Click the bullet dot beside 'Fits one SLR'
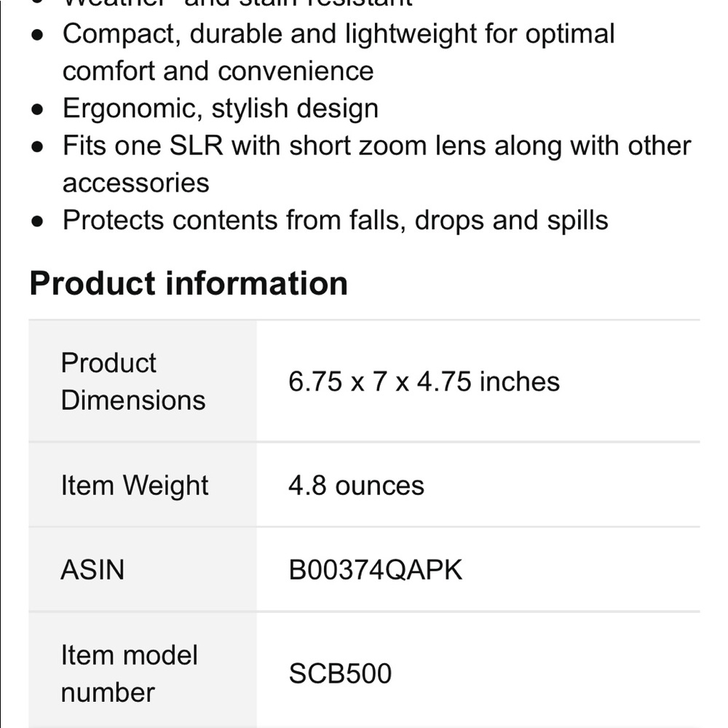This screenshot has height=728, width=728. tap(39, 147)
